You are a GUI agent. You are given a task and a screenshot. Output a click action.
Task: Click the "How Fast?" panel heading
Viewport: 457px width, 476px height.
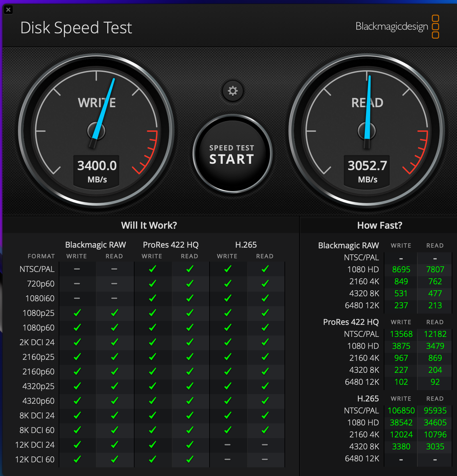tap(380, 225)
